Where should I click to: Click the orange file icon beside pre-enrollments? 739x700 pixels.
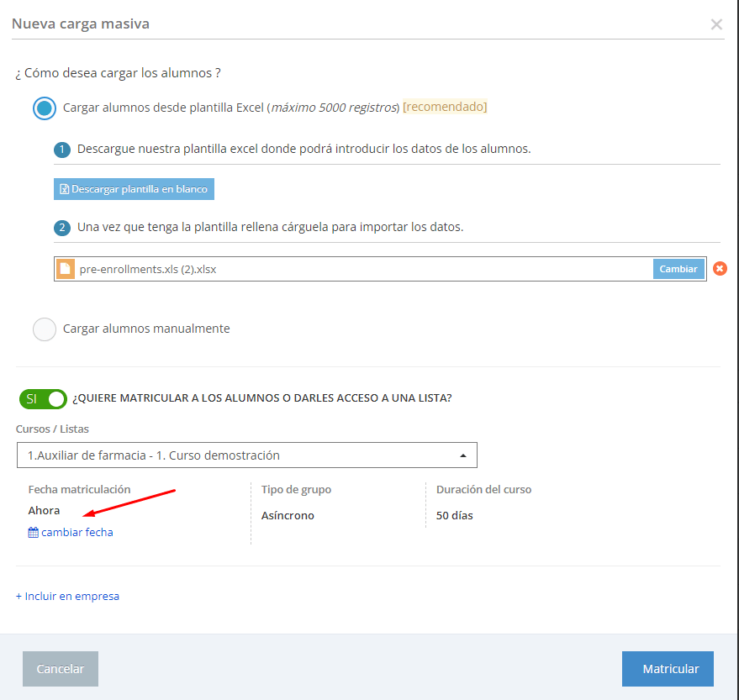click(65, 269)
